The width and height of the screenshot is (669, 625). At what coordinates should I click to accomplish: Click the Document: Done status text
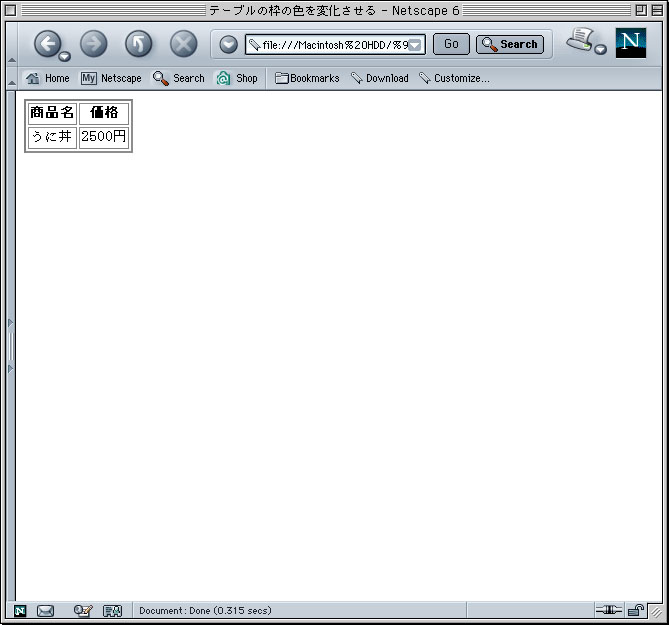coord(205,610)
